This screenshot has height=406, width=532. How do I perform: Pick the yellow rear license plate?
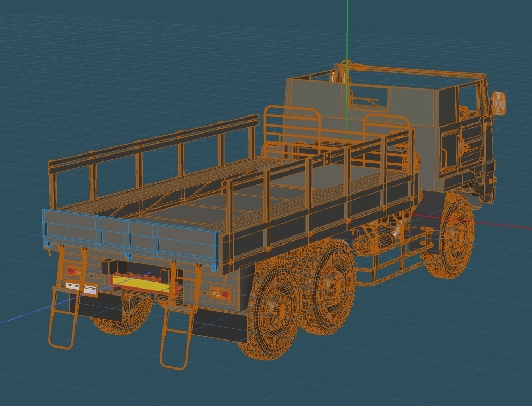click(141, 283)
